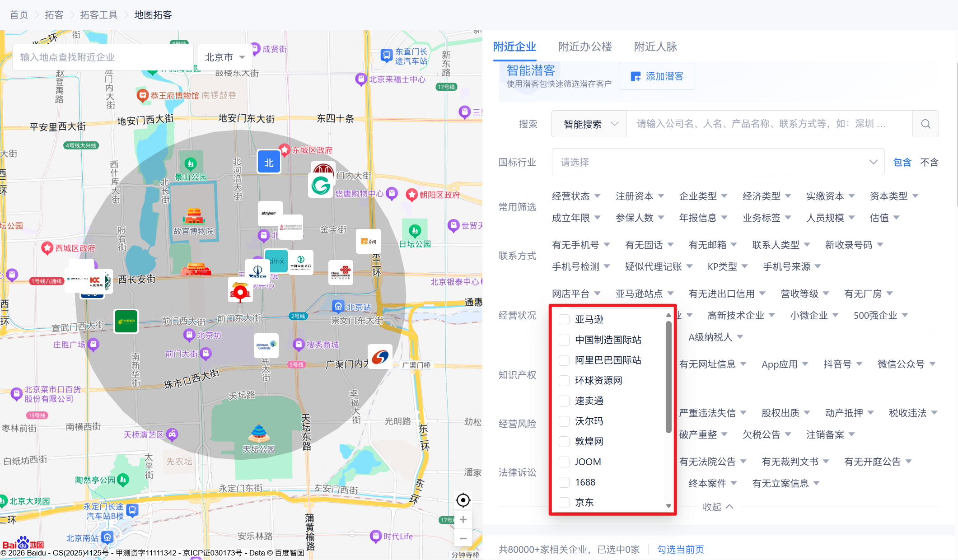The height and width of the screenshot is (560, 958).
Task: Tick the 阿里巴巴国际站 checkbox
Action: pos(564,360)
